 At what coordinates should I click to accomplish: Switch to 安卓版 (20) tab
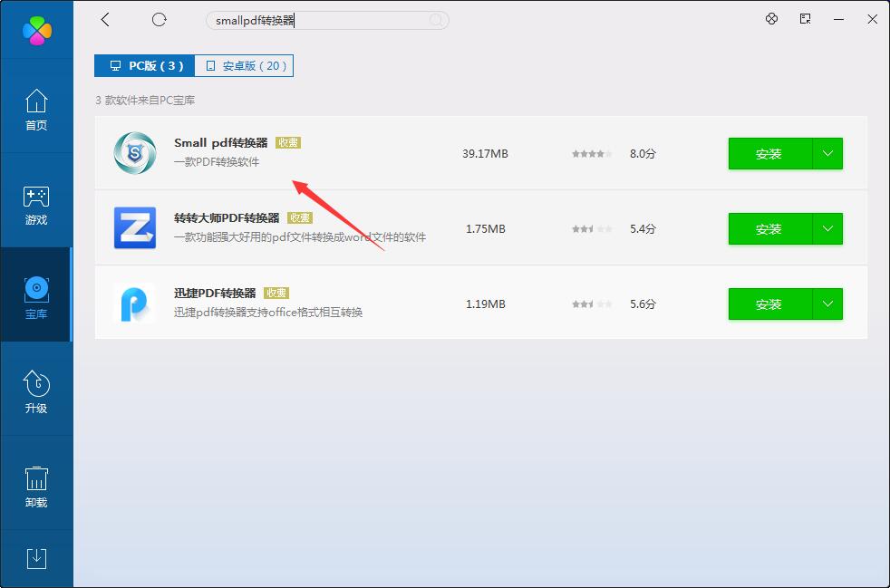tap(244, 66)
